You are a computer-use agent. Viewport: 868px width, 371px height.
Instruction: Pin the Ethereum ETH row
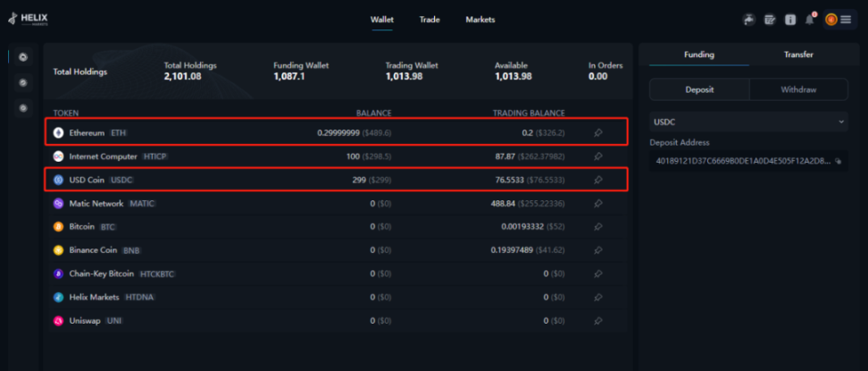click(x=597, y=133)
